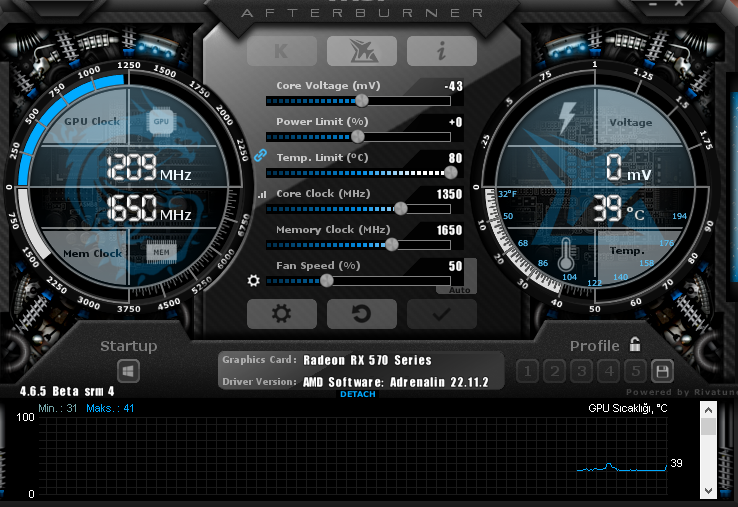738x507 pixels.
Task: Open the Kombustor stress test button
Action: click(281, 51)
